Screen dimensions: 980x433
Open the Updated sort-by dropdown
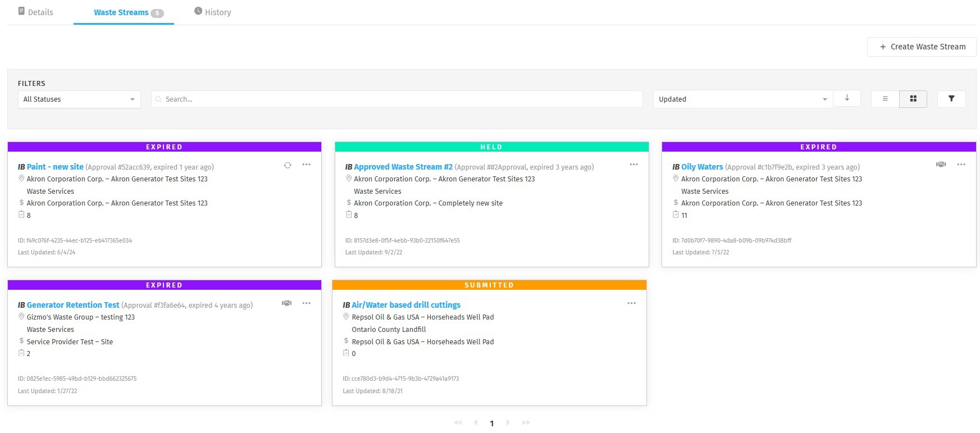coord(742,99)
